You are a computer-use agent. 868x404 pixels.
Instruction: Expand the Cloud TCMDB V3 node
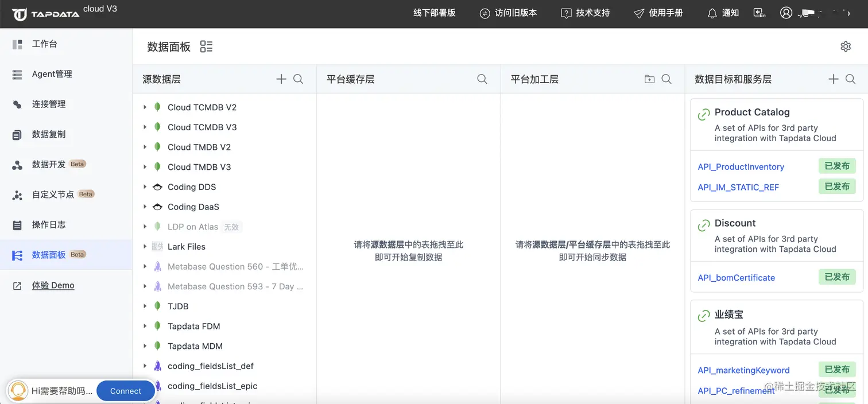[x=145, y=127]
